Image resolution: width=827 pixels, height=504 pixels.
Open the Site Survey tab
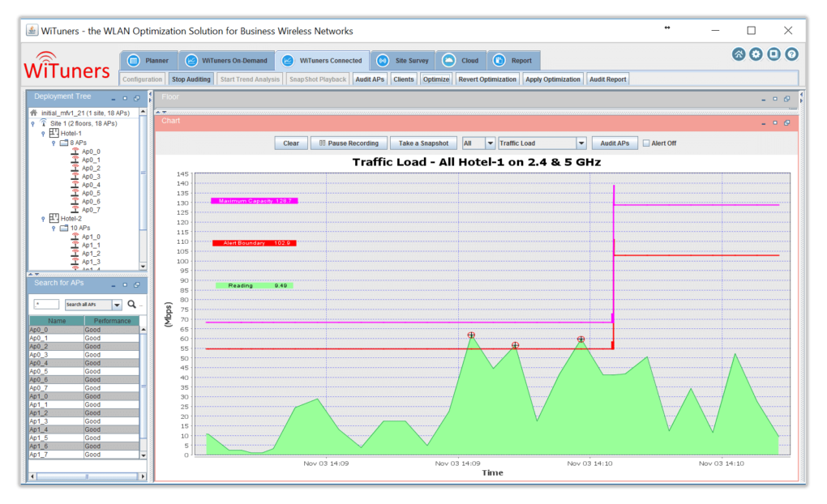pos(403,61)
